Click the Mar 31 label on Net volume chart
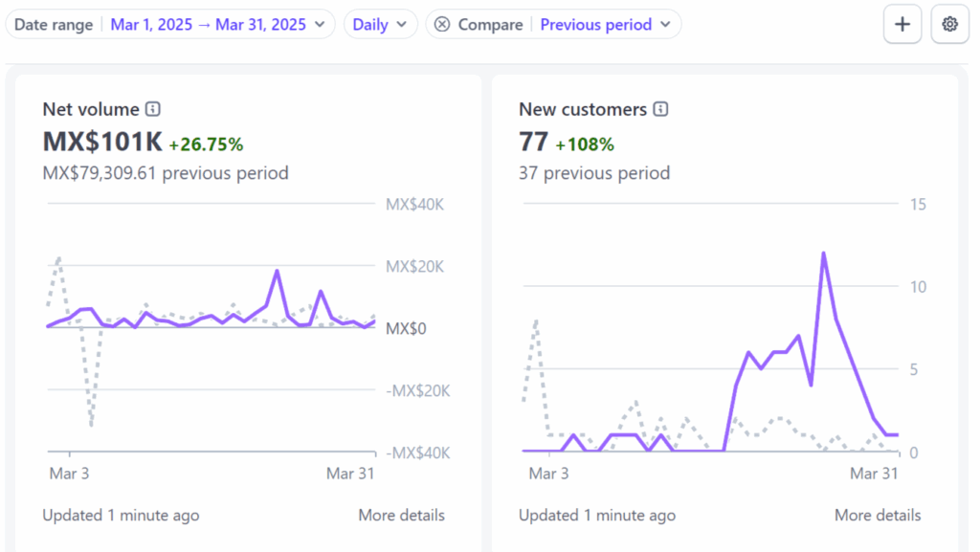The height and width of the screenshot is (552, 980). 350,474
